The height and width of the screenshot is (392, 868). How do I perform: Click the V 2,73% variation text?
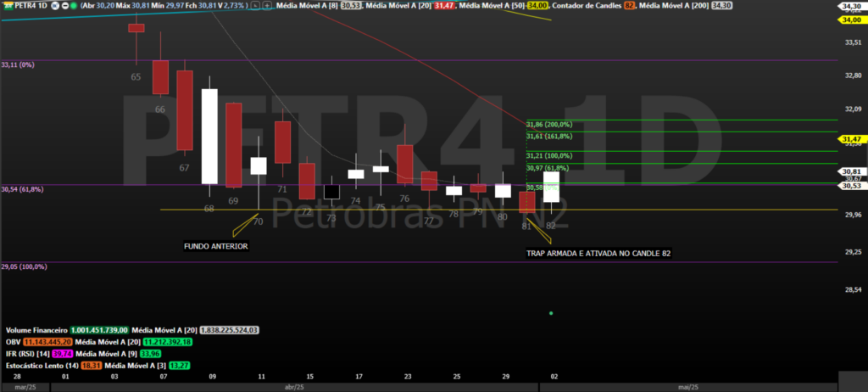[x=231, y=6]
